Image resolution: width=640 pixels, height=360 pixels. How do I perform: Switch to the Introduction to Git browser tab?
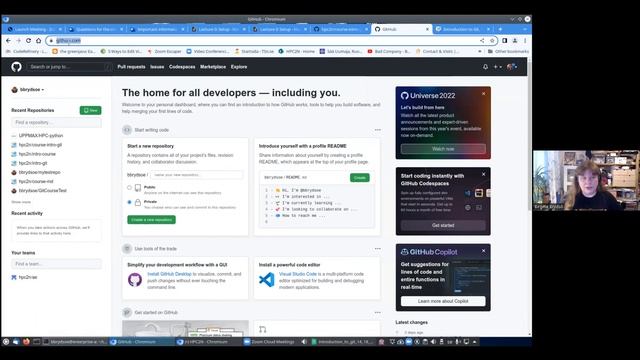click(463, 29)
